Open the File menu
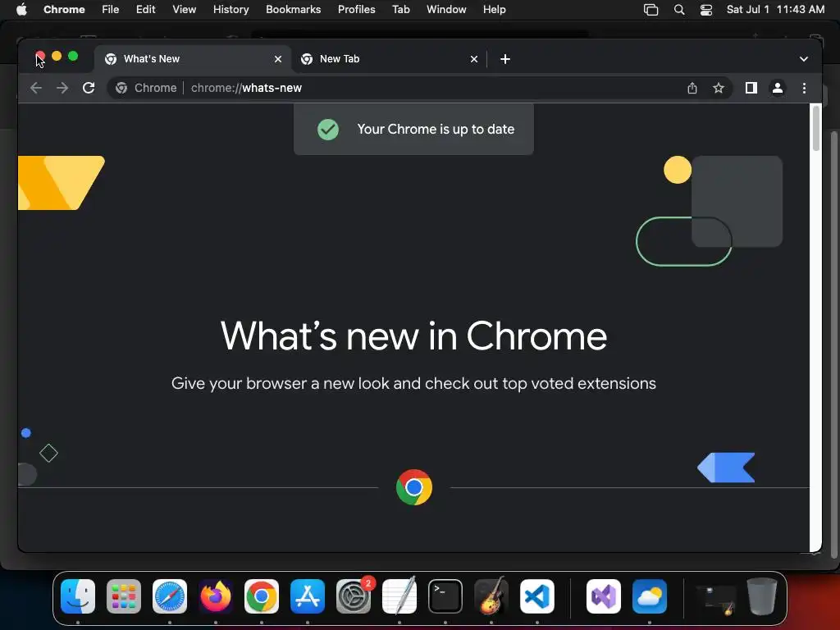The width and height of the screenshot is (840, 630). coord(111,10)
